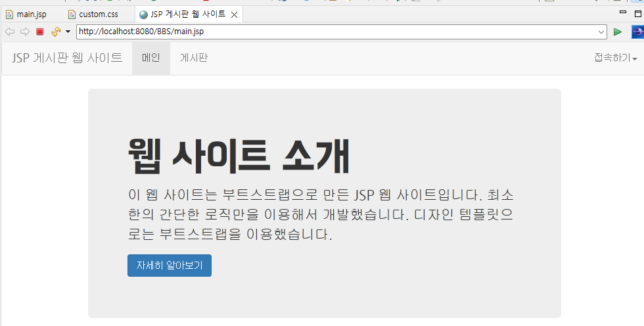Minimize the editor area

tap(623, 12)
